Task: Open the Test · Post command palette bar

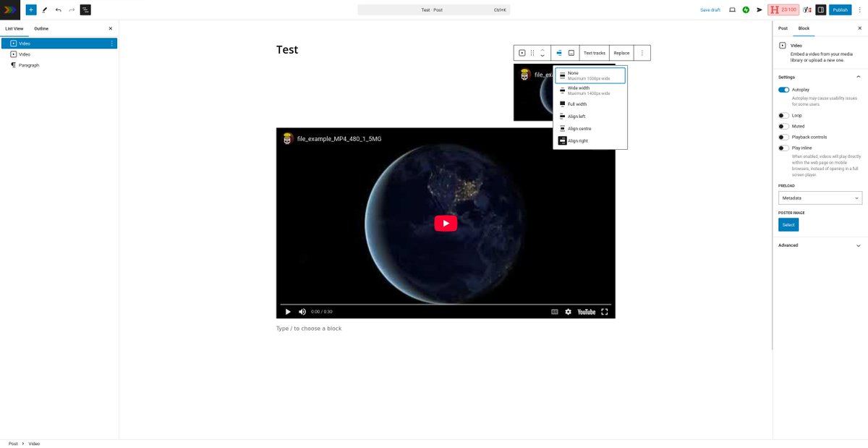Action: tap(433, 10)
